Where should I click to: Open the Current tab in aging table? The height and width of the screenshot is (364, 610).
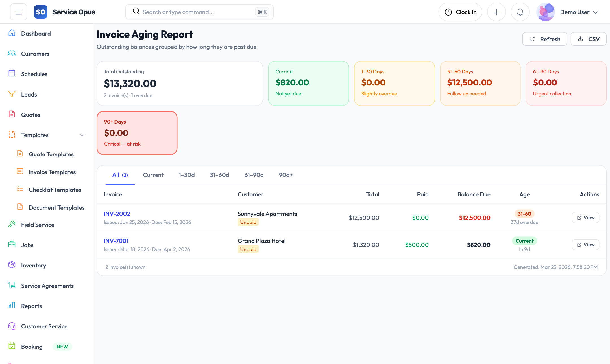pos(153,175)
